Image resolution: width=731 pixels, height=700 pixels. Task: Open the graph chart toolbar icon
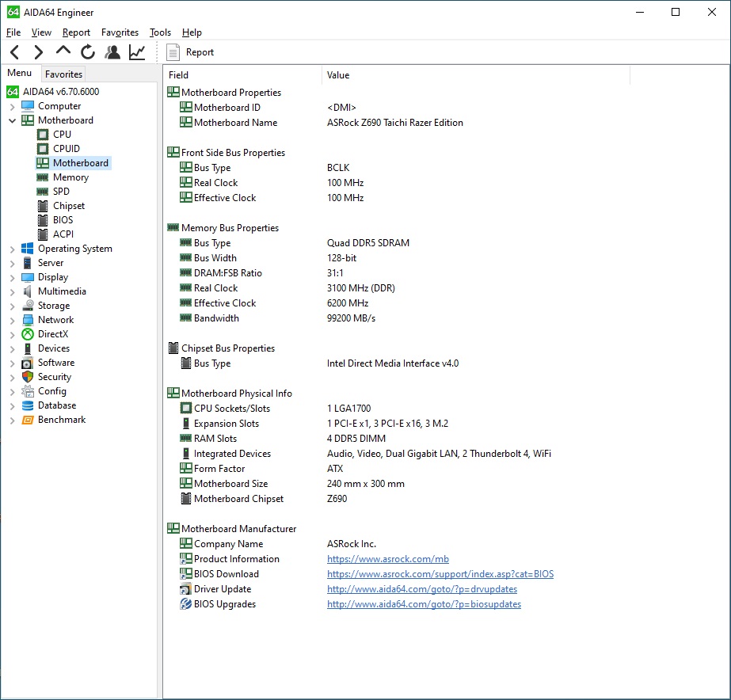(x=137, y=52)
